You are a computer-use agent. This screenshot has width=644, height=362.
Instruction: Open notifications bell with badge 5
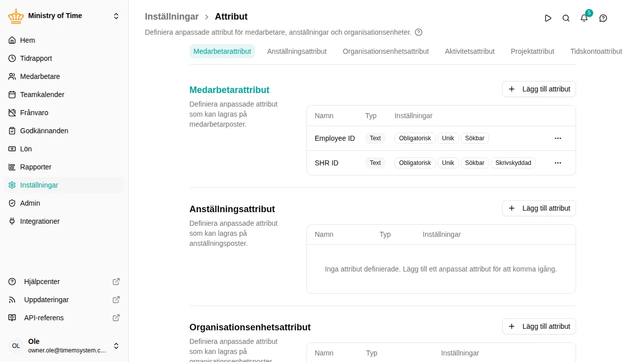pyautogui.click(x=584, y=18)
